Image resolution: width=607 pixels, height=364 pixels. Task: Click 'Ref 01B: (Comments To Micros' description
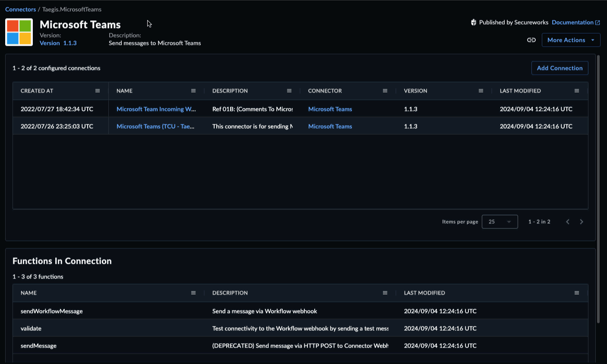click(253, 109)
